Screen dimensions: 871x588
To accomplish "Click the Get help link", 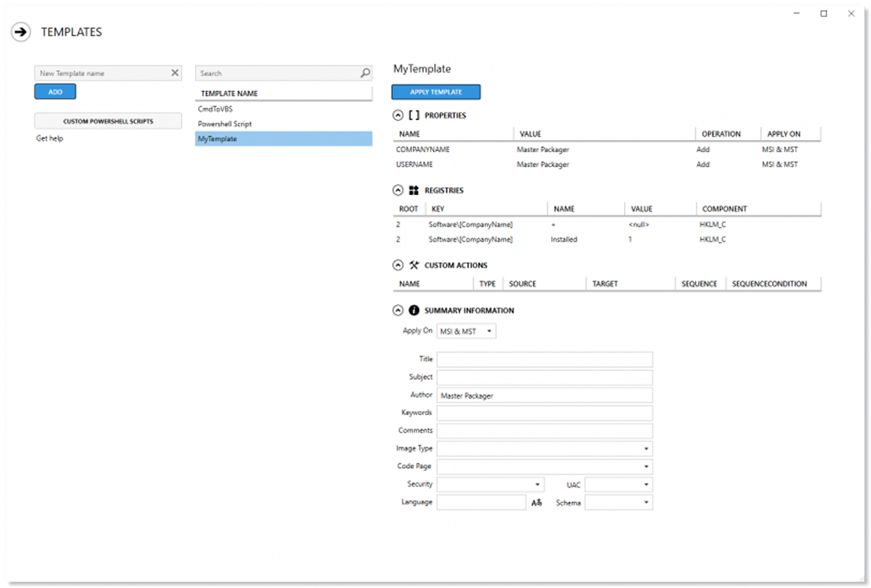I will point(50,138).
